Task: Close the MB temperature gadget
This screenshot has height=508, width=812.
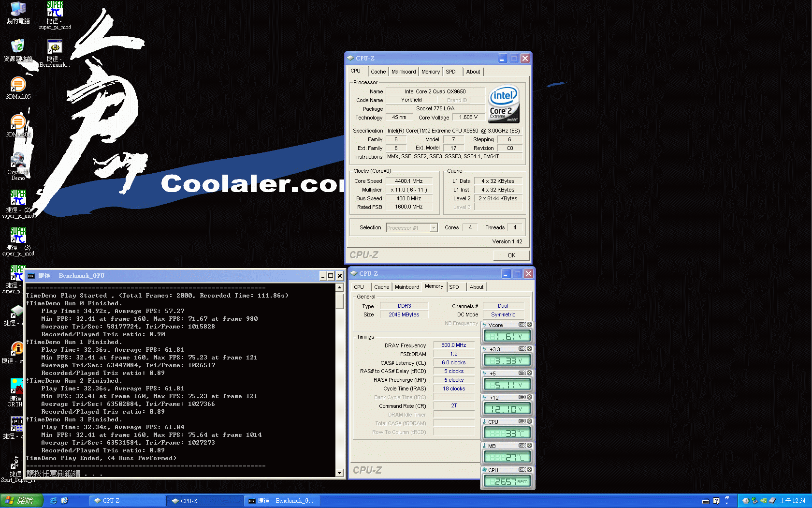Action: tap(529, 446)
